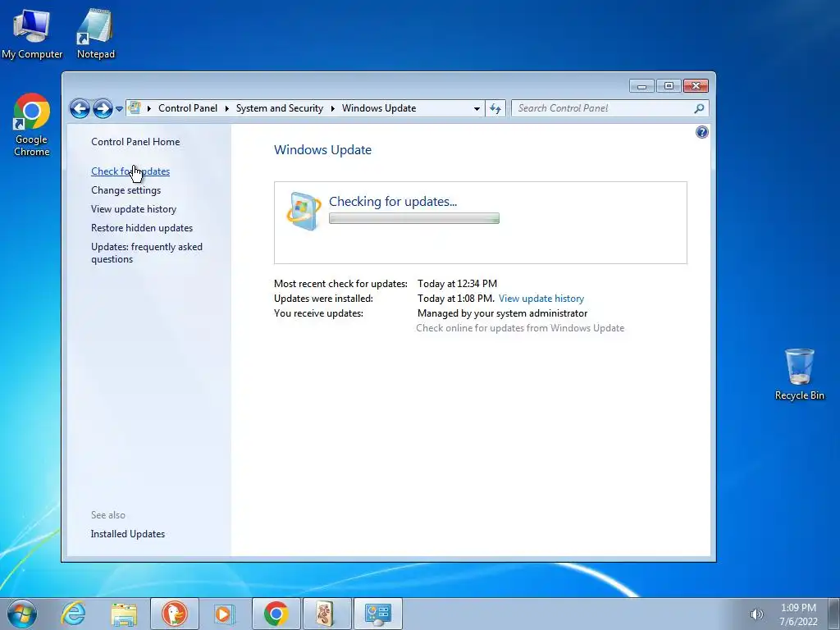This screenshot has height=630, width=840.
Task: Open the media player taskbar icon
Action: tap(224, 614)
